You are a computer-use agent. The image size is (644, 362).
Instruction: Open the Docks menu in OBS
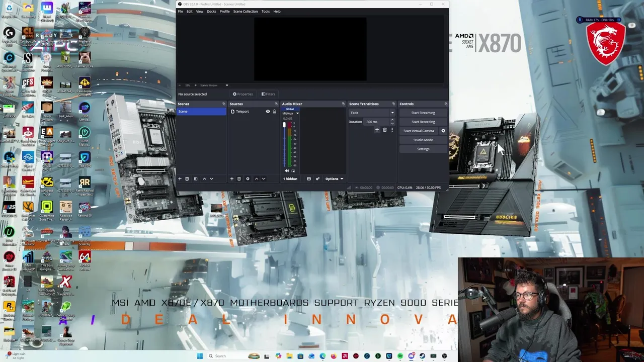point(211,11)
